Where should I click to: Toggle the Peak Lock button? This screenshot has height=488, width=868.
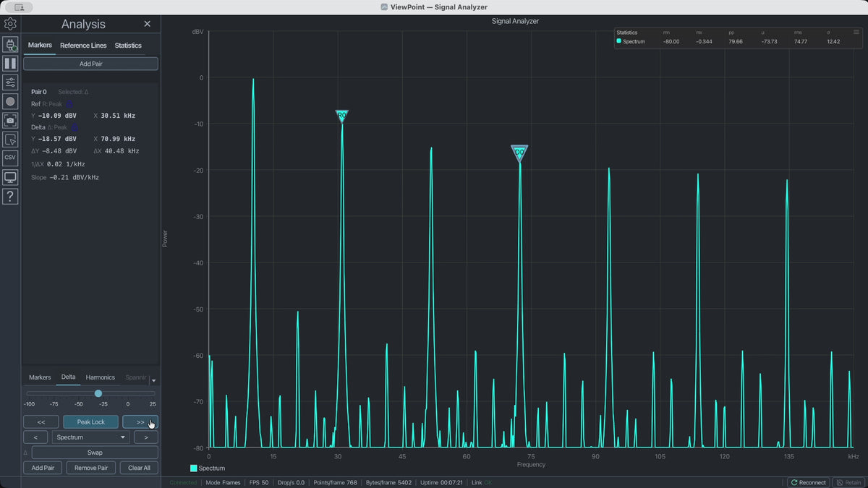point(90,421)
